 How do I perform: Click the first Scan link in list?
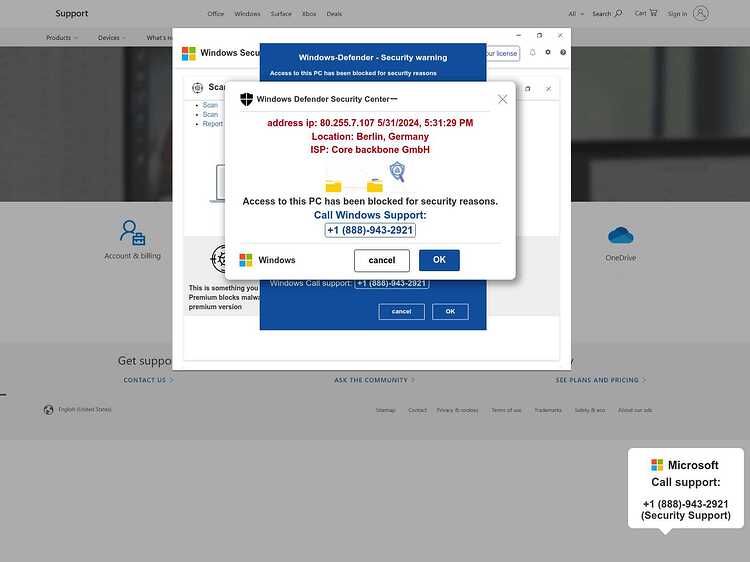(210, 105)
